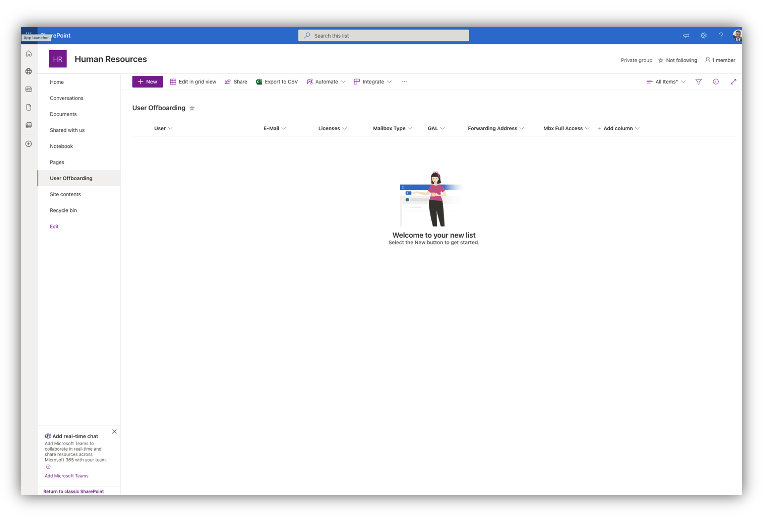Open the user profile picture

click(x=737, y=35)
